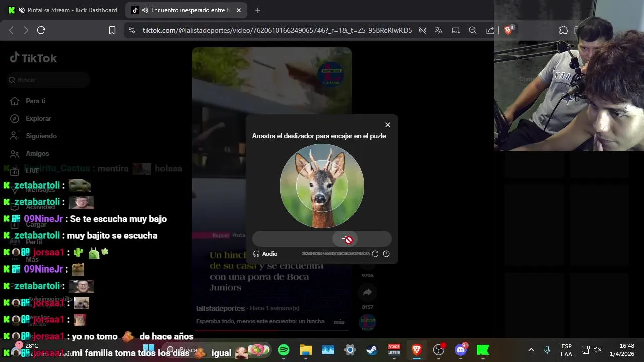Grab the captcha slider handle

coord(345,239)
